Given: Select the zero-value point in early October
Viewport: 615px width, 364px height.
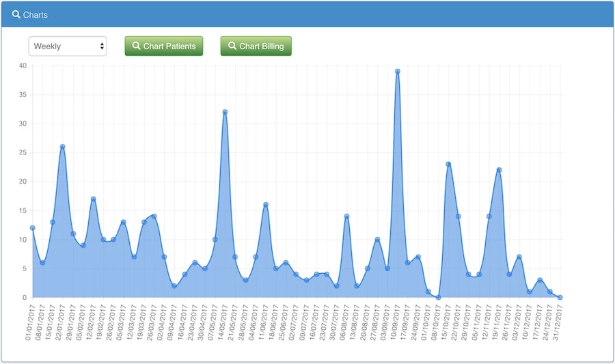Looking at the screenshot, I should click(438, 298).
